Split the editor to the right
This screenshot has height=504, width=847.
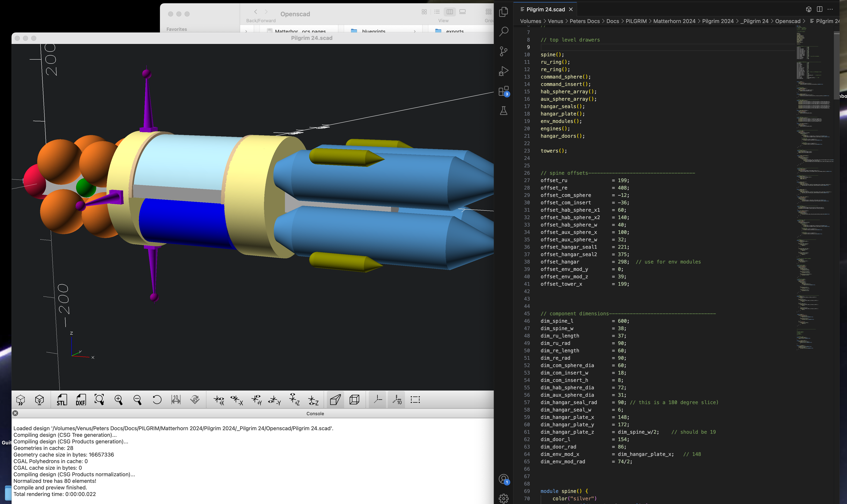tap(819, 9)
